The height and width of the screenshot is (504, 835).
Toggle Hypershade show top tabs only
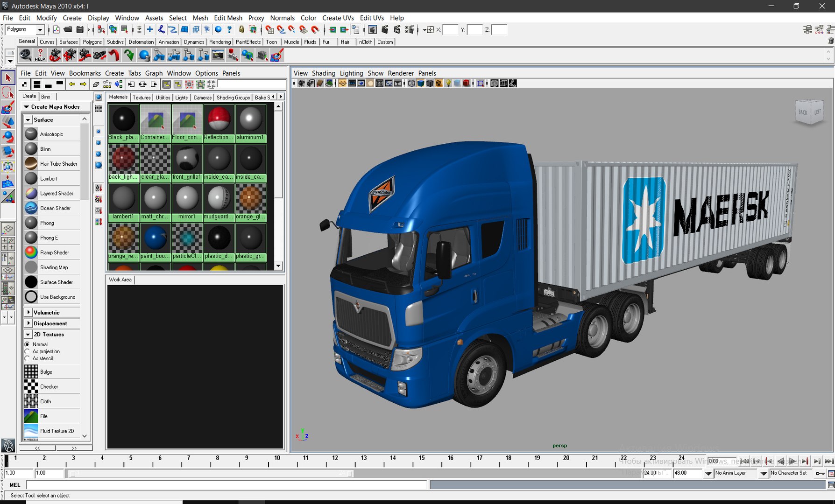59,84
